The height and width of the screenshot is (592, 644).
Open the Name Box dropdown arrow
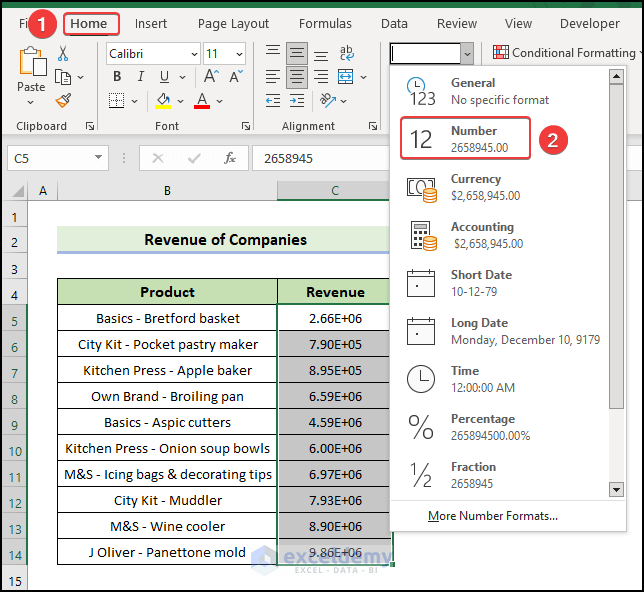tap(98, 158)
